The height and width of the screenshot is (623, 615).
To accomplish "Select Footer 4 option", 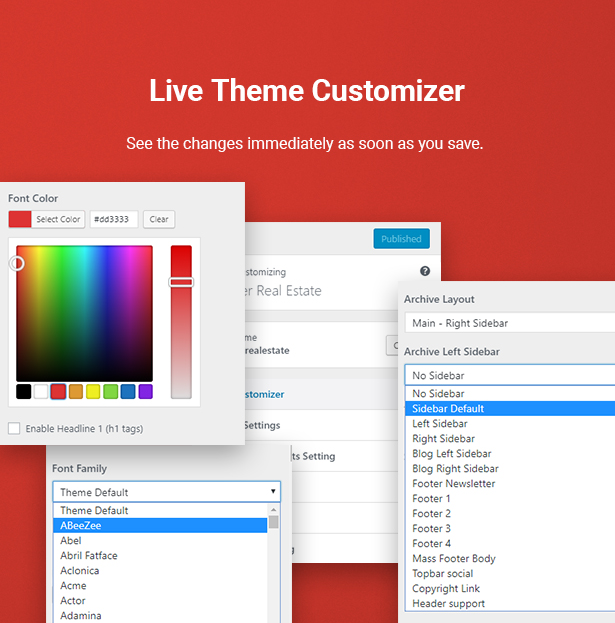I will (510, 544).
